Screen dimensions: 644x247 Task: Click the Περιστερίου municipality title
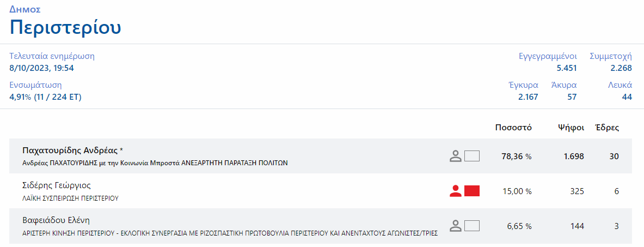[65, 28]
